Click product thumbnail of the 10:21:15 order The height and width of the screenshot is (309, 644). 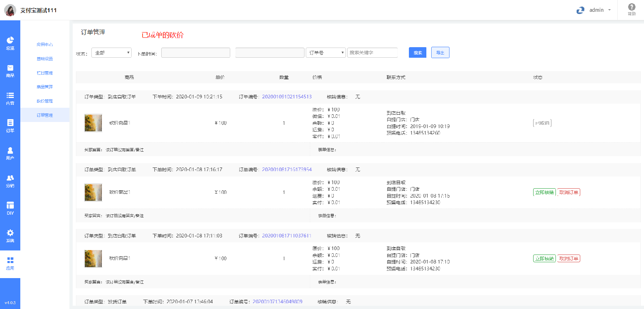tap(93, 123)
